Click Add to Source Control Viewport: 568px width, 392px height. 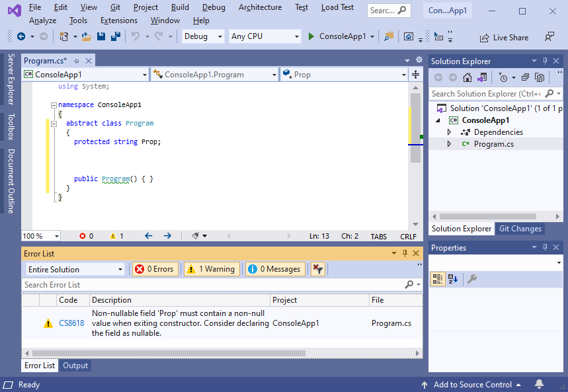(x=473, y=384)
